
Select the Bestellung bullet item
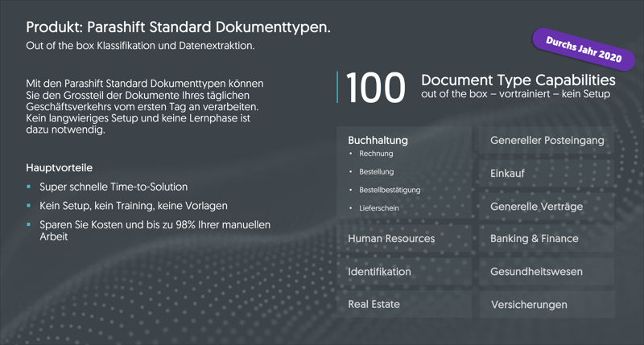tap(376, 171)
